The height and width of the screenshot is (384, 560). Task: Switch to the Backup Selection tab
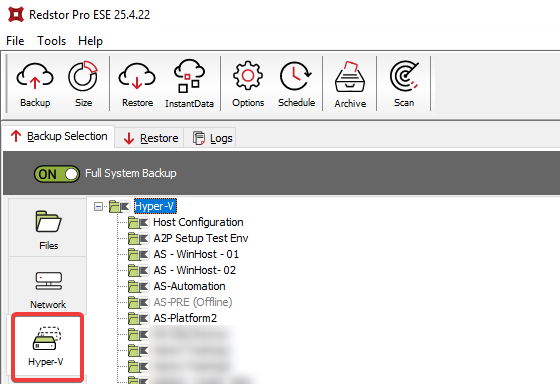point(59,136)
